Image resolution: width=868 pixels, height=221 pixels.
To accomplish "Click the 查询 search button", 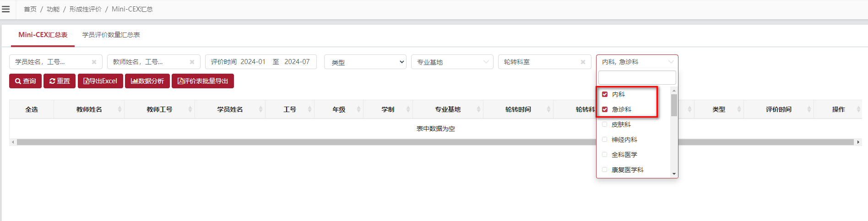I will coord(25,81).
